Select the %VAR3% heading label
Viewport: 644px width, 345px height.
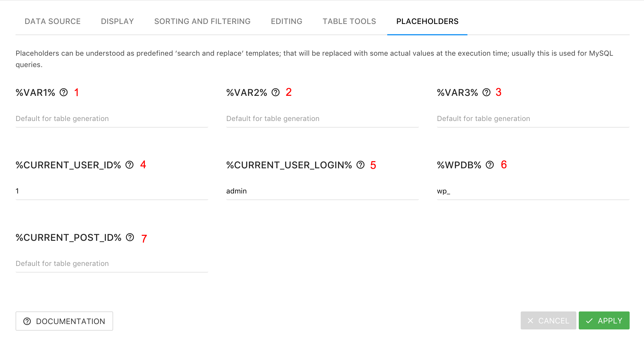tap(458, 93)
